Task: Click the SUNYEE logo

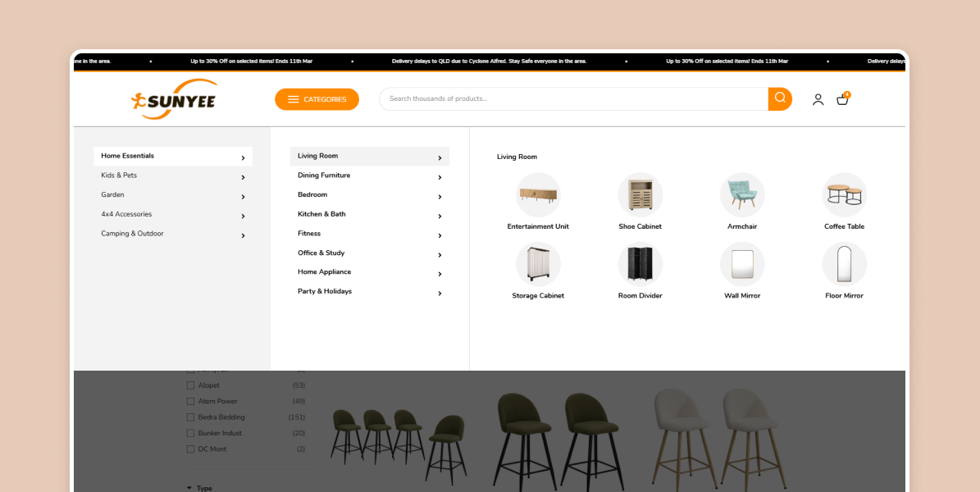Action: (x=174, y=98)
